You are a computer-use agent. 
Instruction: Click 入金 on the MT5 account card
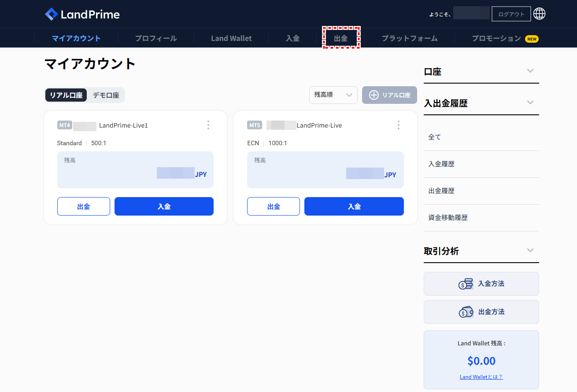pos(354,206)
